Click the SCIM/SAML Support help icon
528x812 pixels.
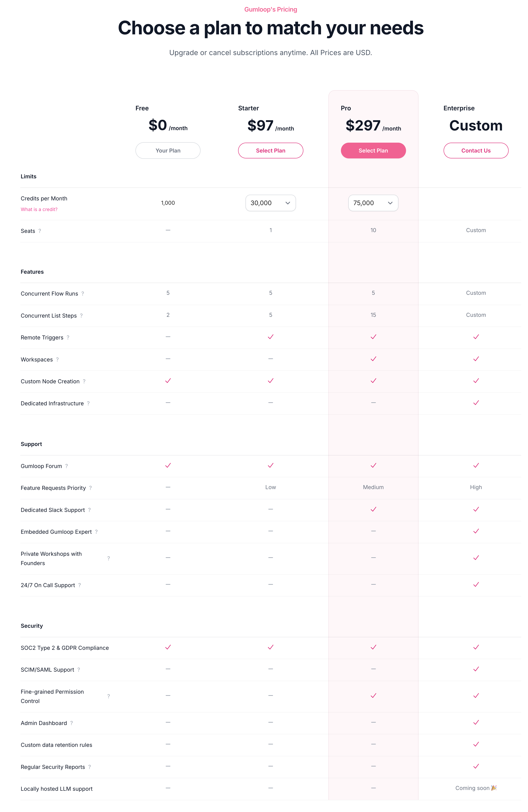tap(79, 669)
